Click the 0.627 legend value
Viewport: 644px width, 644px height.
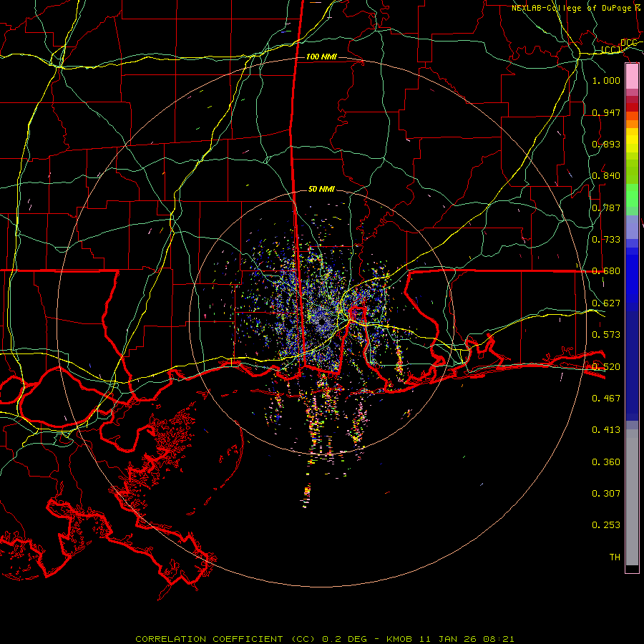[606, 303]
